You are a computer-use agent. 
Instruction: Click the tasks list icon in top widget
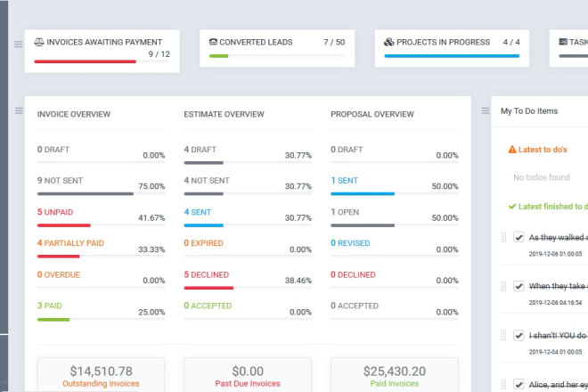coord(563,42)
